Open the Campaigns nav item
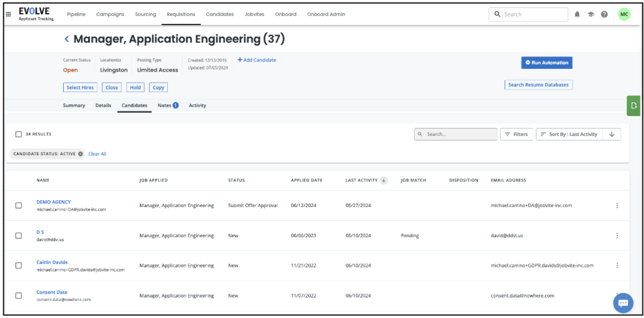The image size is (644, 318). pos(110,14)
